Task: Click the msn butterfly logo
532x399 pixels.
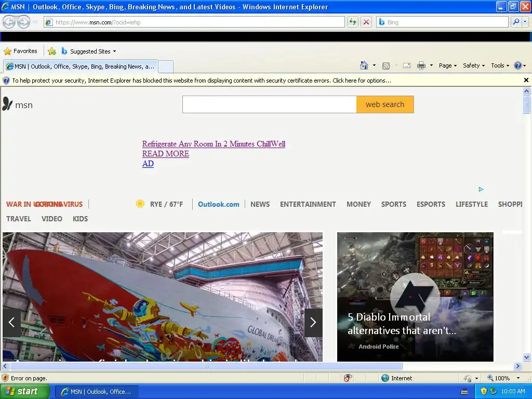Action: click(18, 104)
